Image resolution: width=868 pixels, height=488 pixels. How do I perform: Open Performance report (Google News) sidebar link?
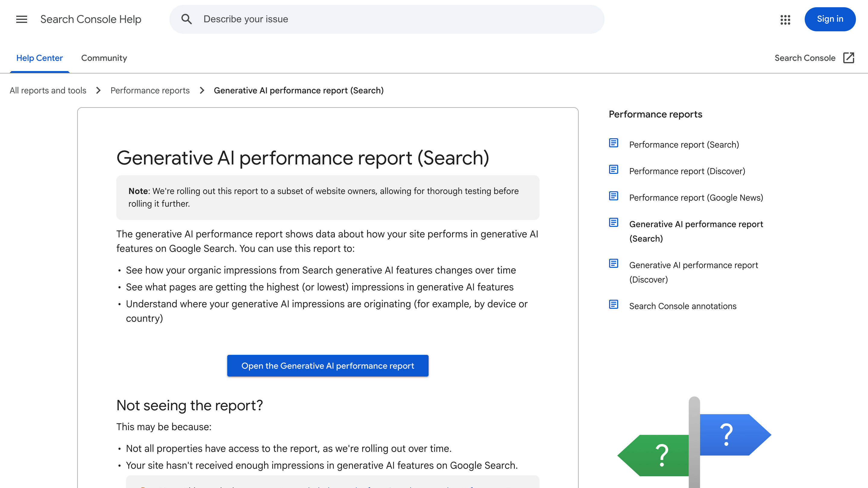pos(696,198)
